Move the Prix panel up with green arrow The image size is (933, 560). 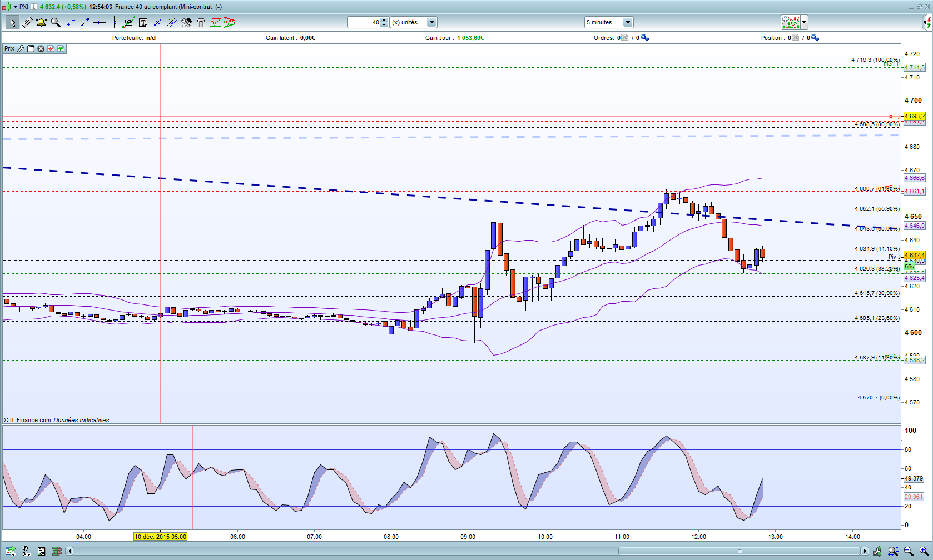point(61,48)
